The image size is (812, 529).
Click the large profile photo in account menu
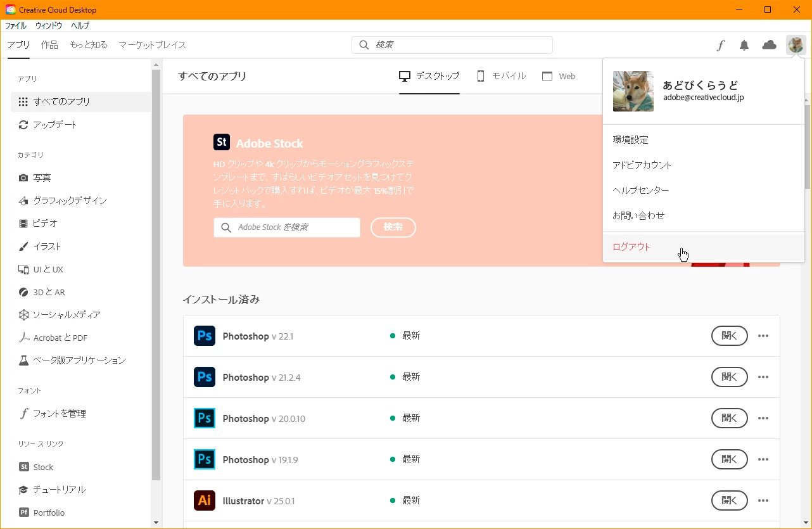(x=633, y=91)
